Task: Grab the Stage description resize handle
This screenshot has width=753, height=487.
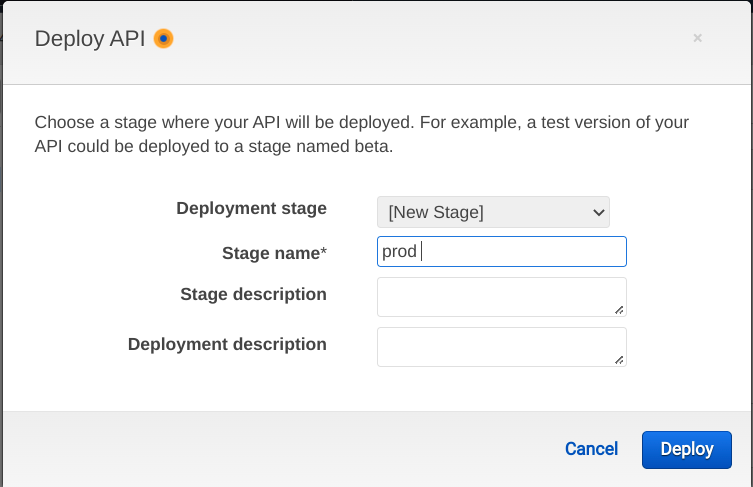Action: (x=620, y=310)
